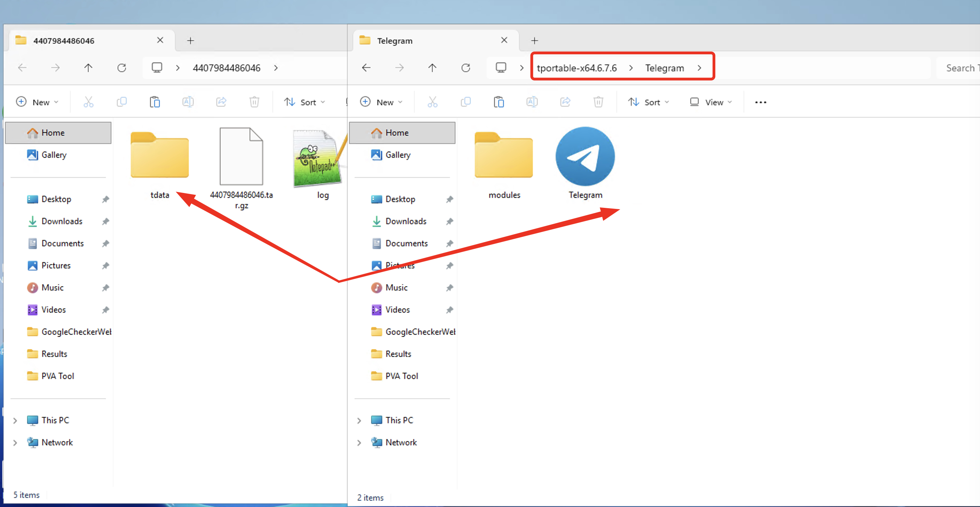Viewport: 980px width, 507px height.
Task: Expand Network in Telegram window sidebar
Action: click(x=359, y=442)
